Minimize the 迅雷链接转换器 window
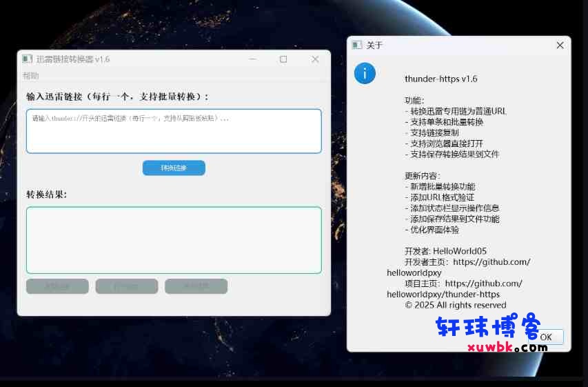Screen dimensions: 588x387 [x=252, y=59]
